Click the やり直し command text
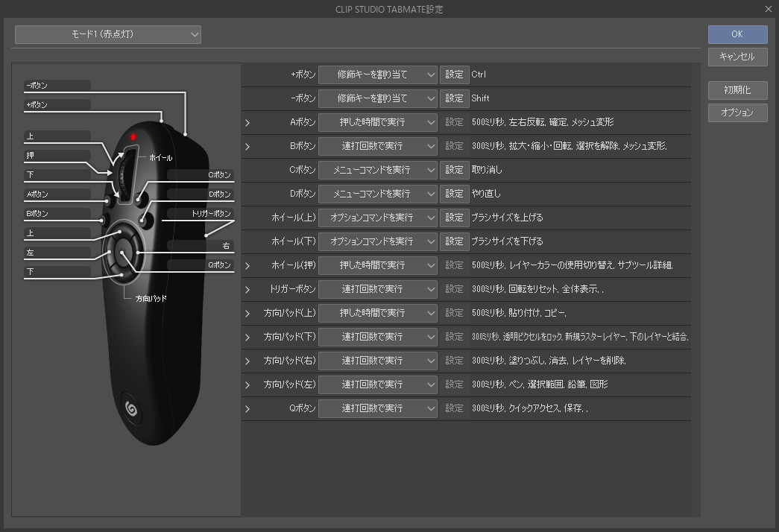Image resolution: width=779 pixels, height=532 pixels. click(x=486, y=194)
